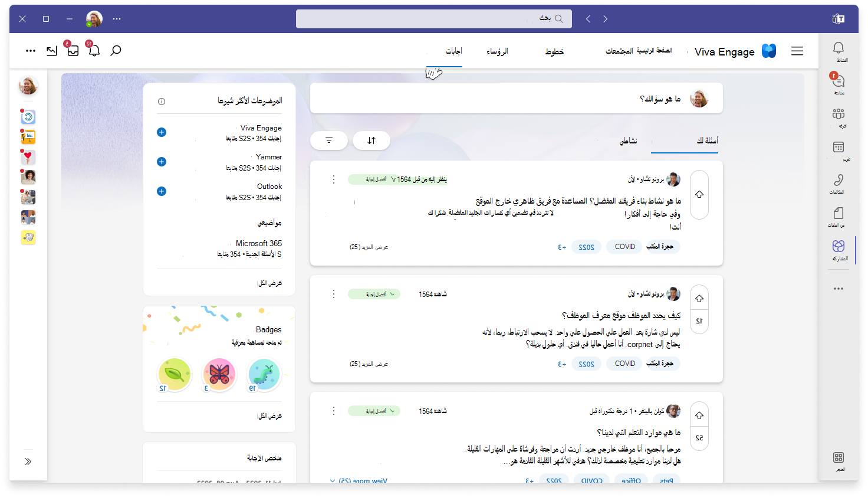Open the blue swirl community icon in the side rail
The width and height of the screenshot is (868, 497).
pyautogui.click(x=28, y=117)
